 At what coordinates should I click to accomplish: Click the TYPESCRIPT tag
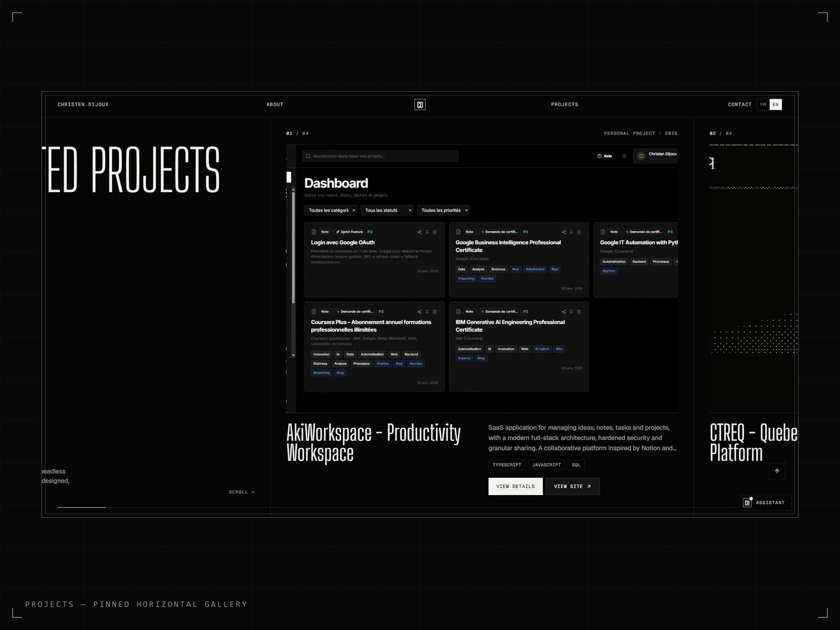pos(507,465)
